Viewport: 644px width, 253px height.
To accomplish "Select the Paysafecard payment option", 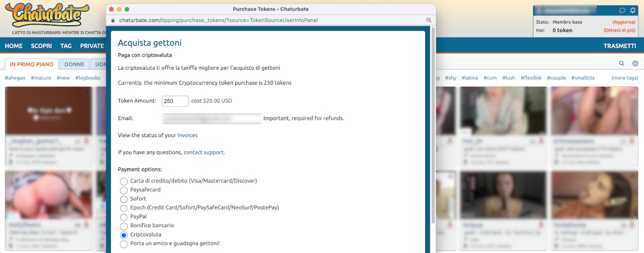I will coord(124,190).
